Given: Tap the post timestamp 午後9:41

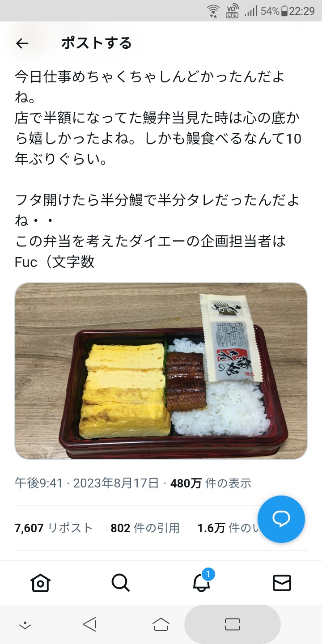Looking at the screenshot, I should 38,483.
